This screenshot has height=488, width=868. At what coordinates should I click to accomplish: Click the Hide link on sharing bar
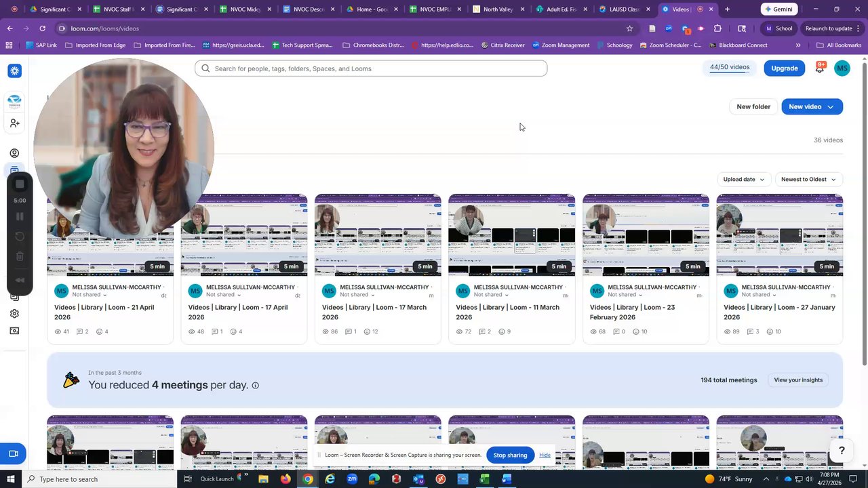[545, 455]
